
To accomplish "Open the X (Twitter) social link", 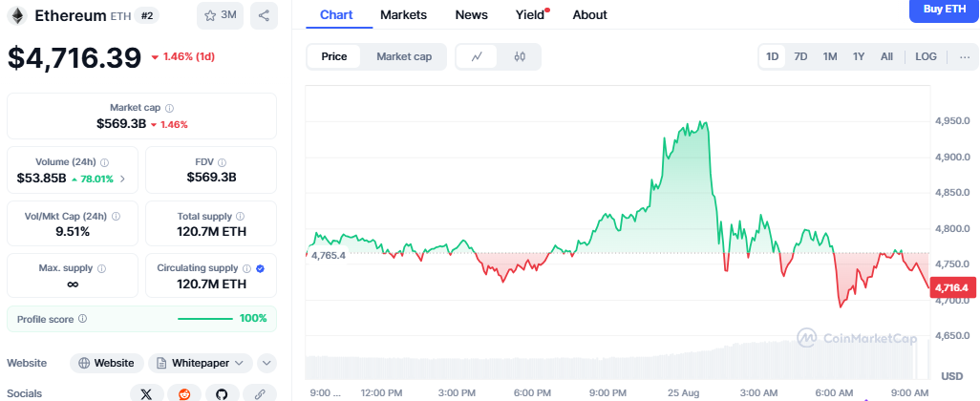I will (147, 393).
